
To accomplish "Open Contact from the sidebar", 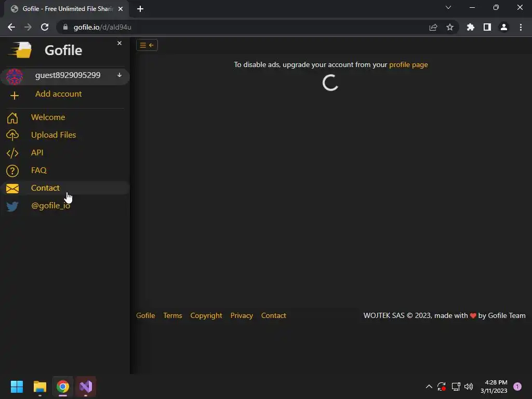I will pos(45,188).
